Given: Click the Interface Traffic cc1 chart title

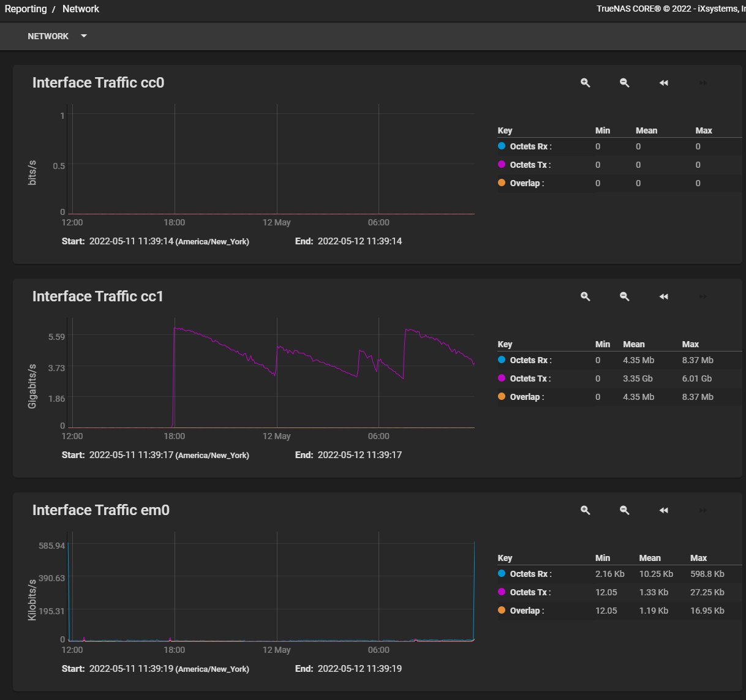Looking at the screenshot, I should coord(98,296).
